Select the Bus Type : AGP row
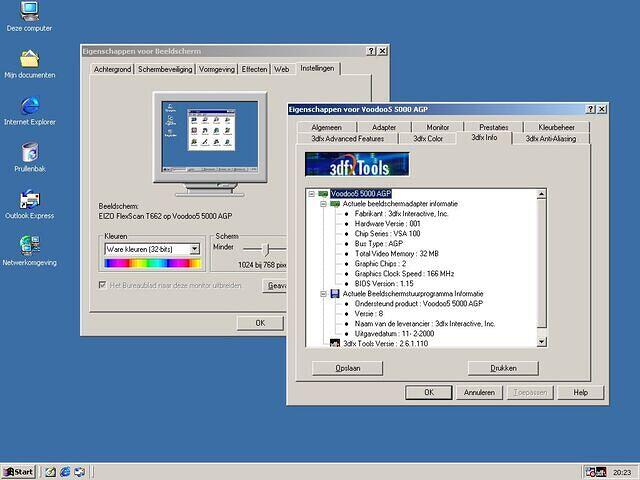Image resolution: width=640 pixels, height=480 pixels. (379, 244)
